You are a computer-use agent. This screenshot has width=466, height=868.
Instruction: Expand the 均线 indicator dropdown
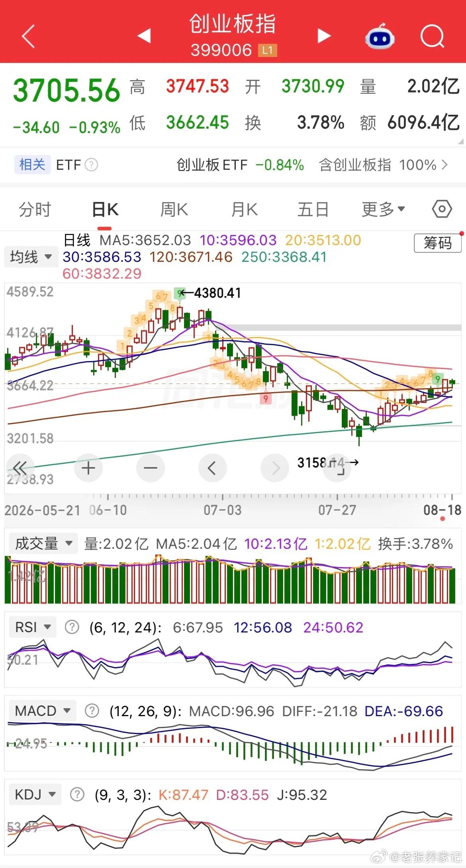coord(31,257)
